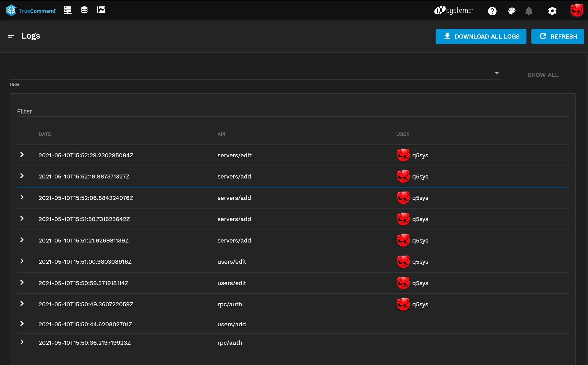Viewport: 588px width, 365px height.
Task: Open the Reports graph icon
Action: pyautogui.click(x=101, y=10)
